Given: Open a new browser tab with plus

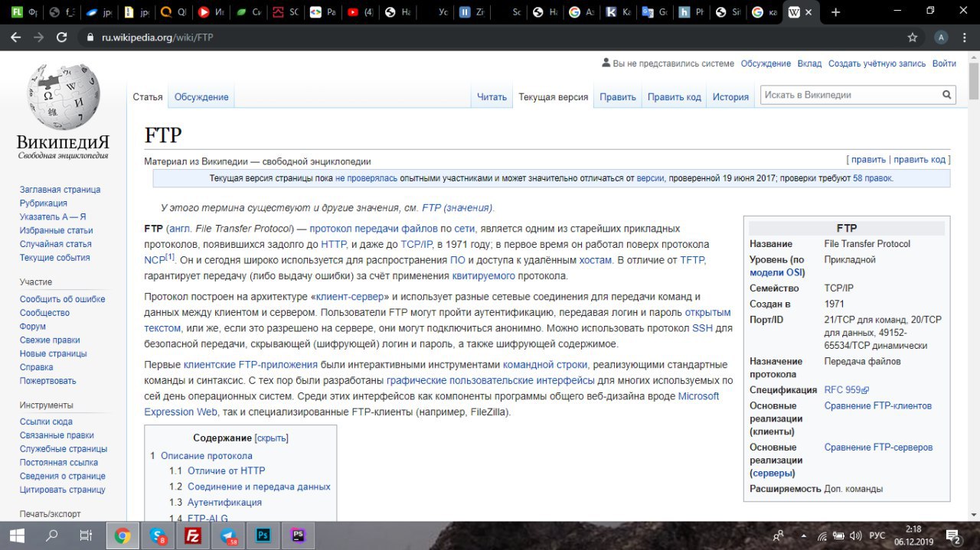Looking at the screenshot, I should (835, 12).
